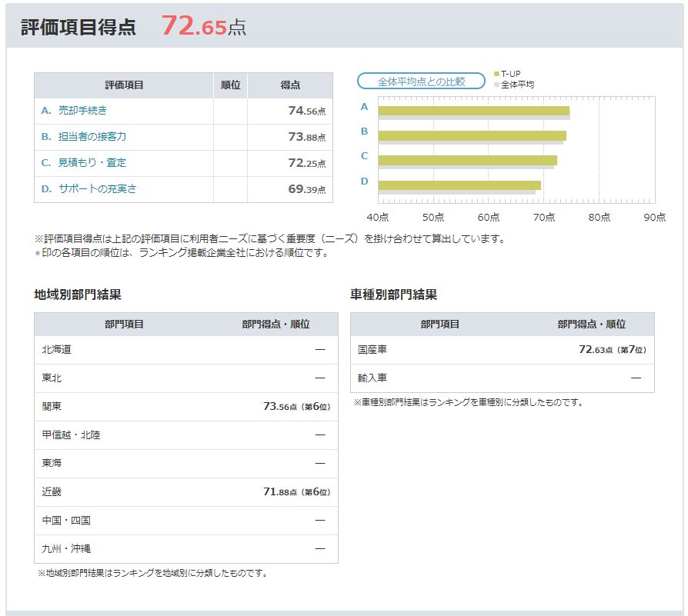This screenshot has height=616, width=688.
Task: Click the ※地域別部門結果は footnote
Action: [x=152, y=573]
